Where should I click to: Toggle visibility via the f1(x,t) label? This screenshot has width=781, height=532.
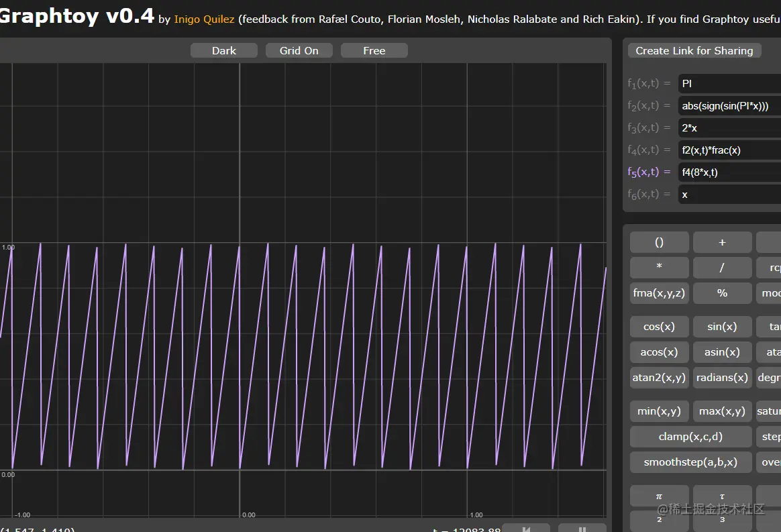point(649,84)
